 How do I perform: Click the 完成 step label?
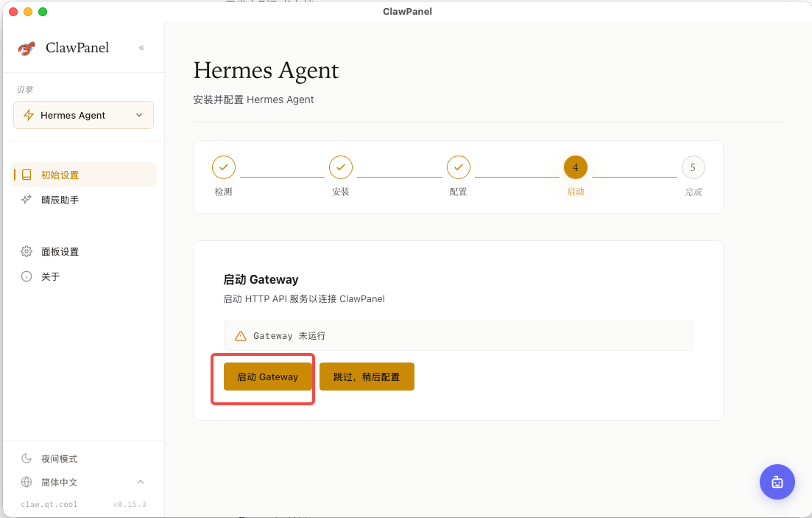point(693,192)
